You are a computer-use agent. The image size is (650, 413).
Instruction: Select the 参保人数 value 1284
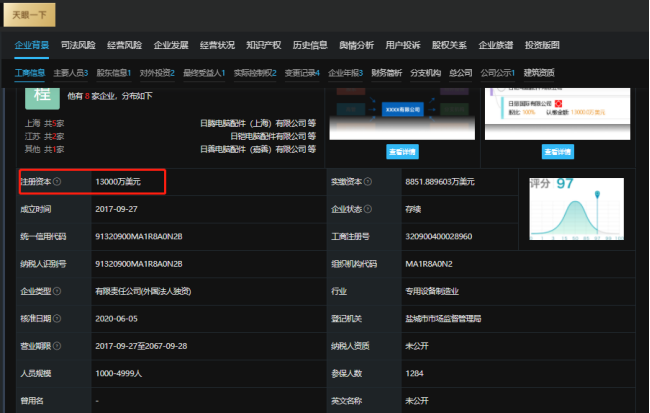point(415,373)
